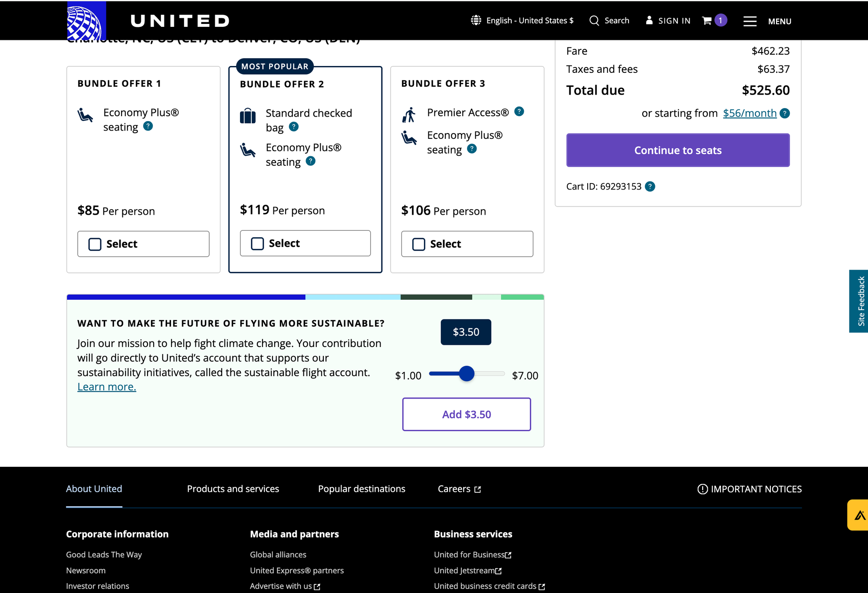The image size is (868, 593).
Task: Open United for Business link
Action: 473,555
